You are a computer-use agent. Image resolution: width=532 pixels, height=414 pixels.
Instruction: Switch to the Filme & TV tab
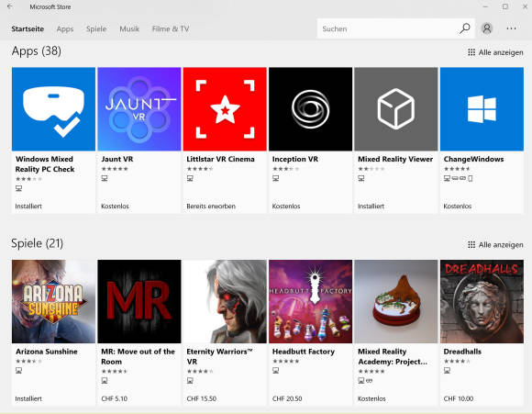coord(171,28)
